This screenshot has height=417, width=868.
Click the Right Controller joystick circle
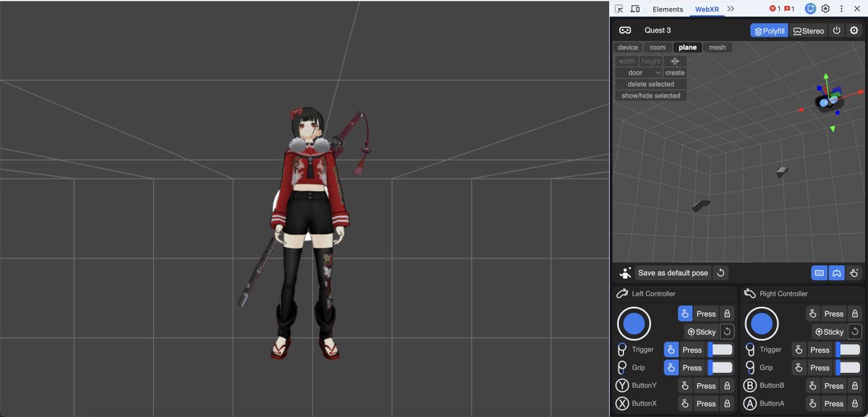[762, 324]
